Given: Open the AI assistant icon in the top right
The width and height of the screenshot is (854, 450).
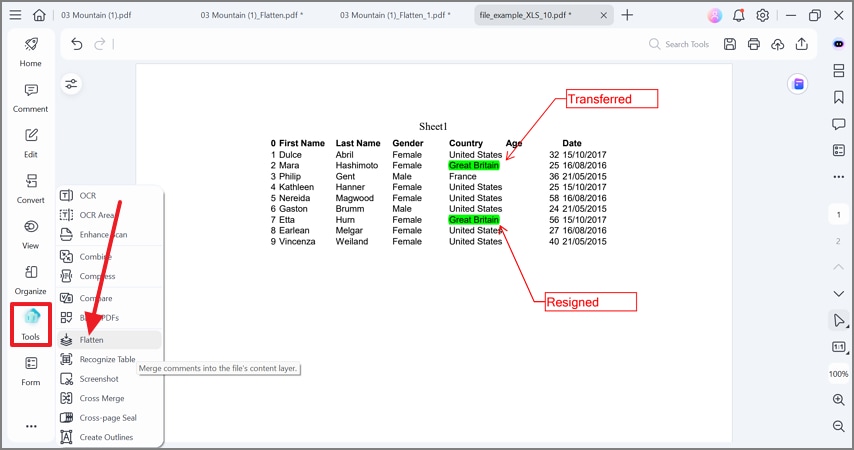Looking at the screenshot, I should [839, 44].
